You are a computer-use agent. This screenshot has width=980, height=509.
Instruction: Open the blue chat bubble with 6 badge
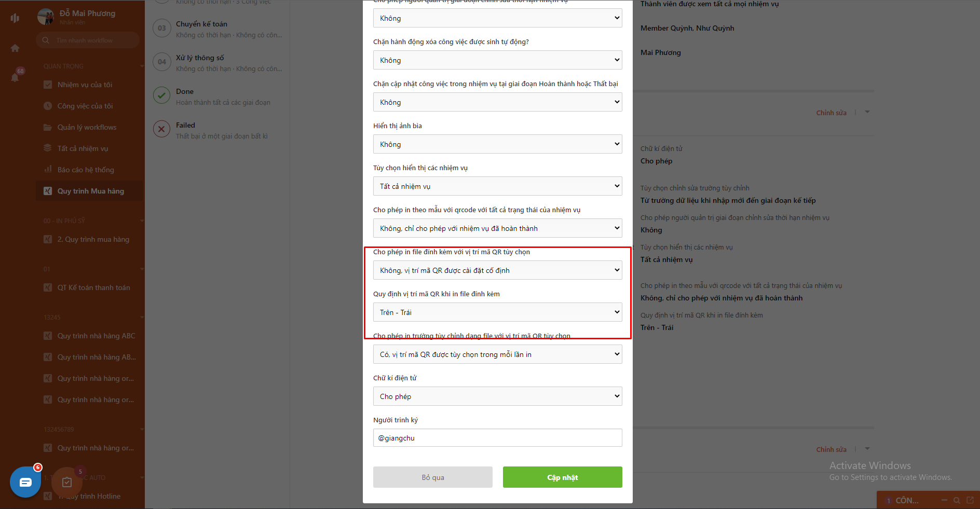click(x=25, y=482)
